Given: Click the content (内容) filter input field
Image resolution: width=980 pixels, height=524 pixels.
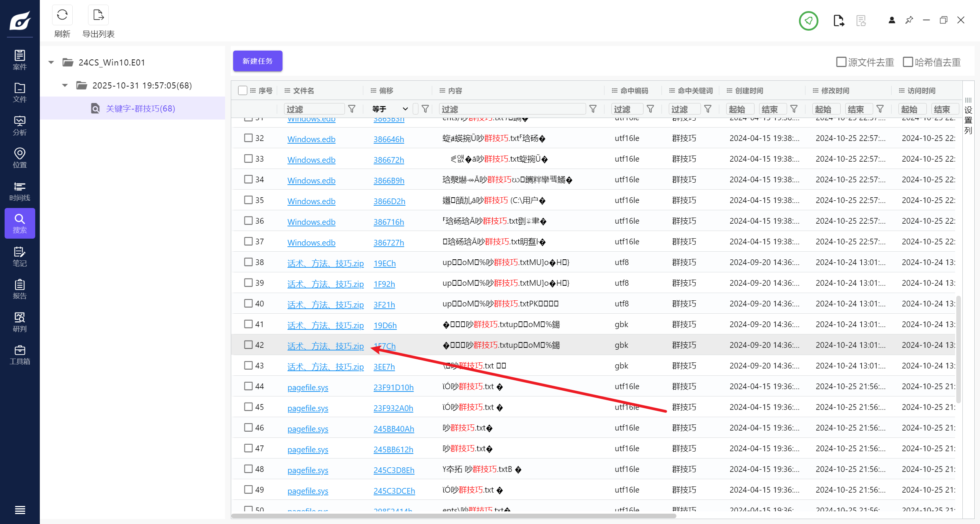Looking at the screenshot, I should point(512,109).
